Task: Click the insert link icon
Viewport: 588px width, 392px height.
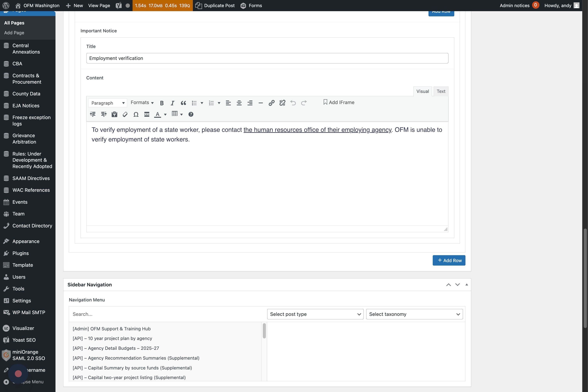Action: coord(271,103)
